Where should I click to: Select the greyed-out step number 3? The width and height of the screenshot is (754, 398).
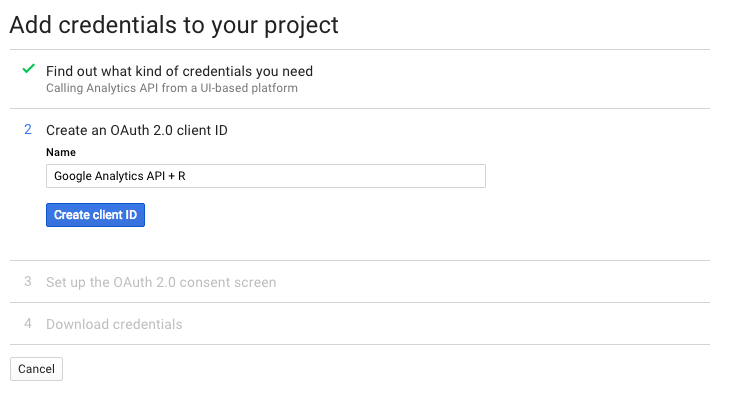[x=28, y=281]
